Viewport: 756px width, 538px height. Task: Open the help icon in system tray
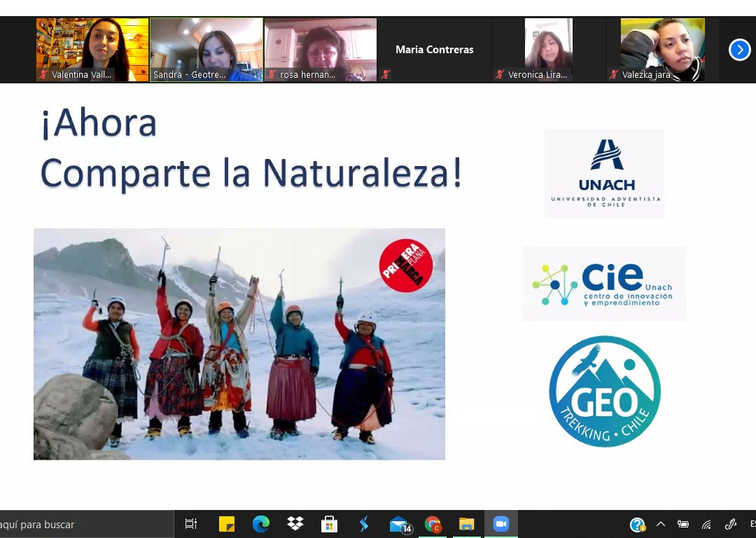click(637, 525)
